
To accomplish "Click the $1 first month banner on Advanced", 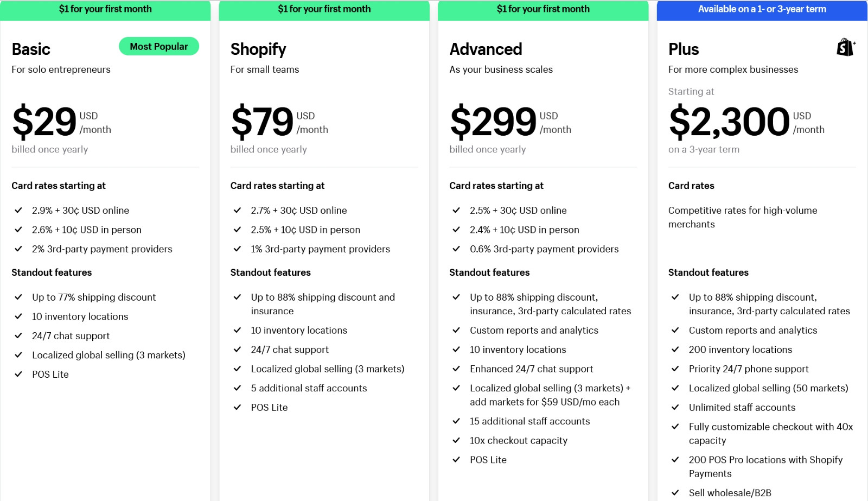I will tap(543, 10).
